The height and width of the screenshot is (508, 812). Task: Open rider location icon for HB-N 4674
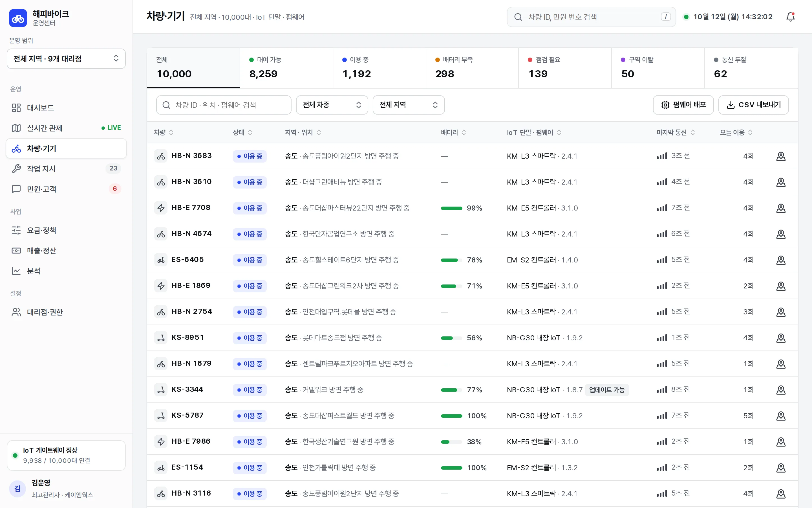[x=781, y=234]
